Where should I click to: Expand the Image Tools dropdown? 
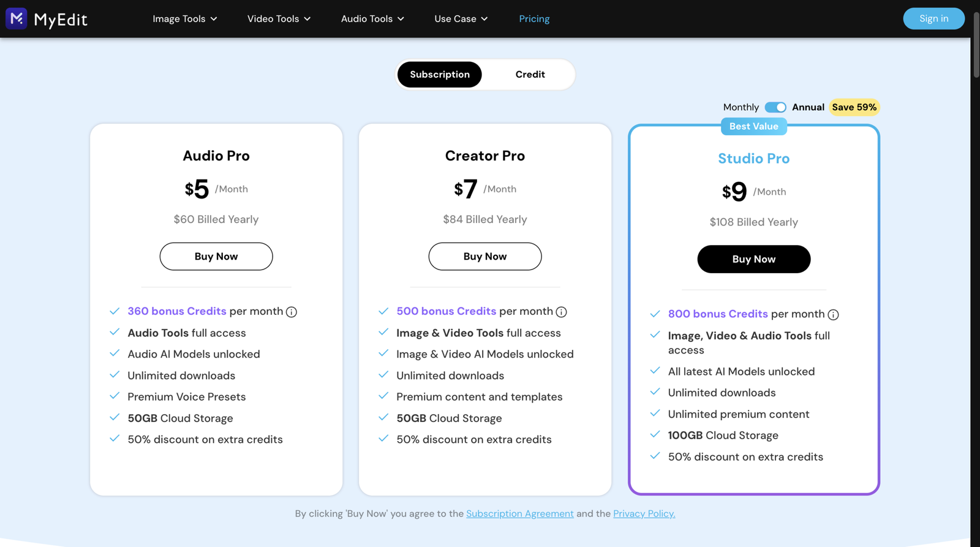click(185, 19)
